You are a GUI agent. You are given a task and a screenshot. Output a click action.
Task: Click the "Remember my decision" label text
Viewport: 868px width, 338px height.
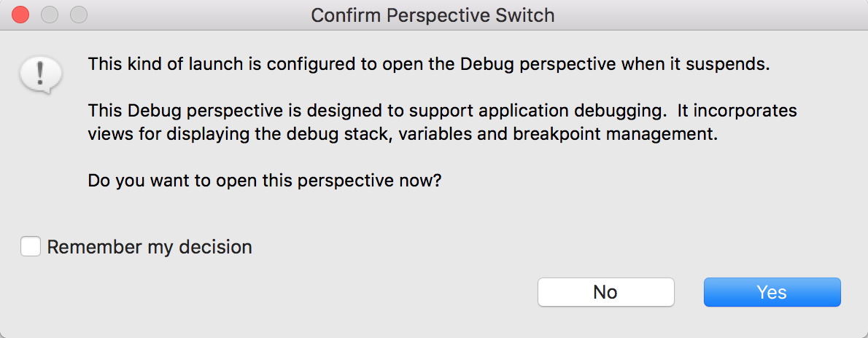tap(150, 247)
